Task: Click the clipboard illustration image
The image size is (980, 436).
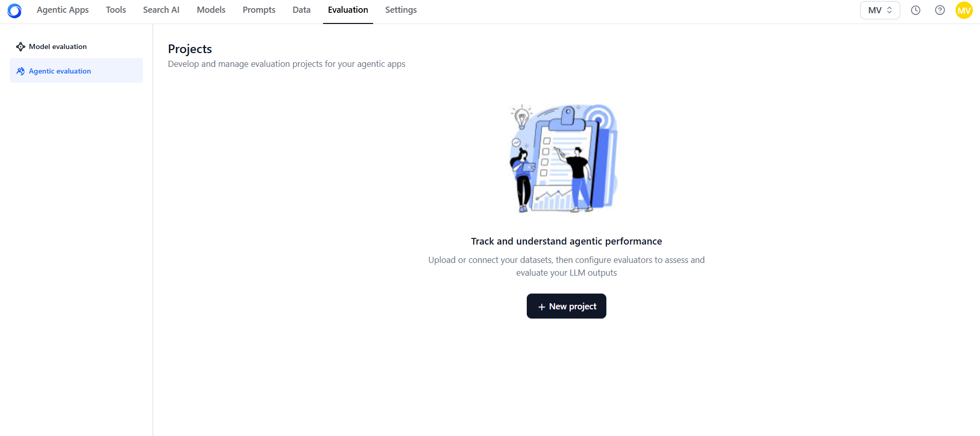Action: point(564,158)
